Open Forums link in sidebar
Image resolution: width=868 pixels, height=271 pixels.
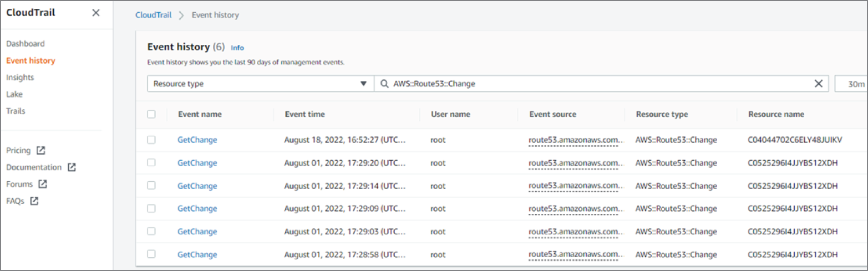tap(19, 184)
